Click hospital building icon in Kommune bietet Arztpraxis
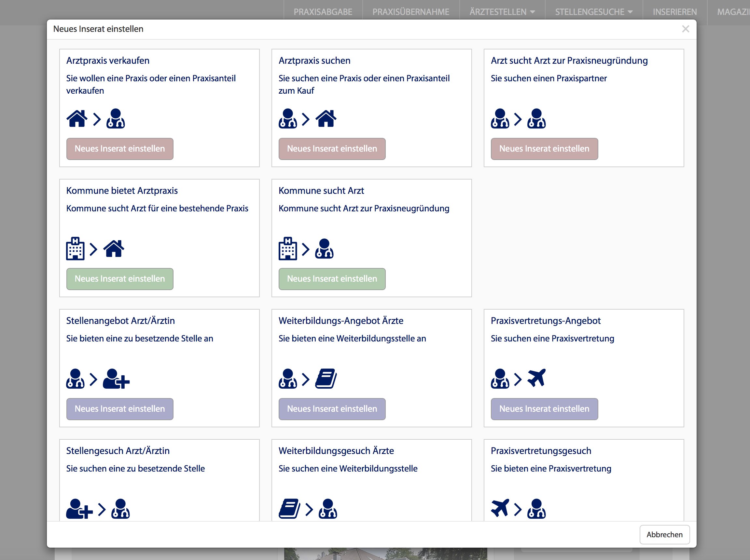This screenshot has height=560, width=750. click(x=75, y=249)
